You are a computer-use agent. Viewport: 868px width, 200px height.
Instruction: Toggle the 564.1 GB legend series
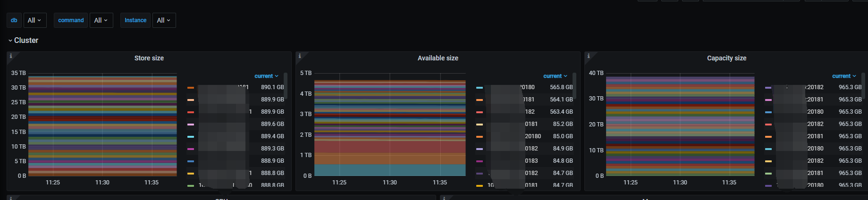point(524,100)
